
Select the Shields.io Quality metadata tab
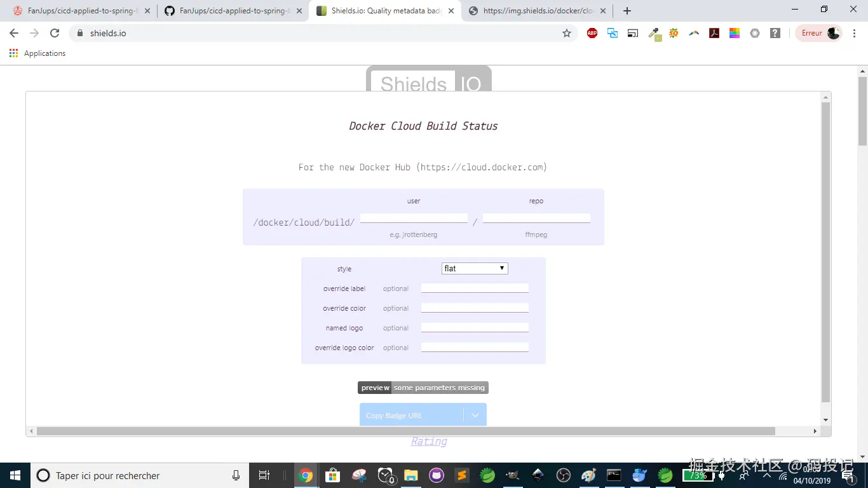(x=384, y=11)
